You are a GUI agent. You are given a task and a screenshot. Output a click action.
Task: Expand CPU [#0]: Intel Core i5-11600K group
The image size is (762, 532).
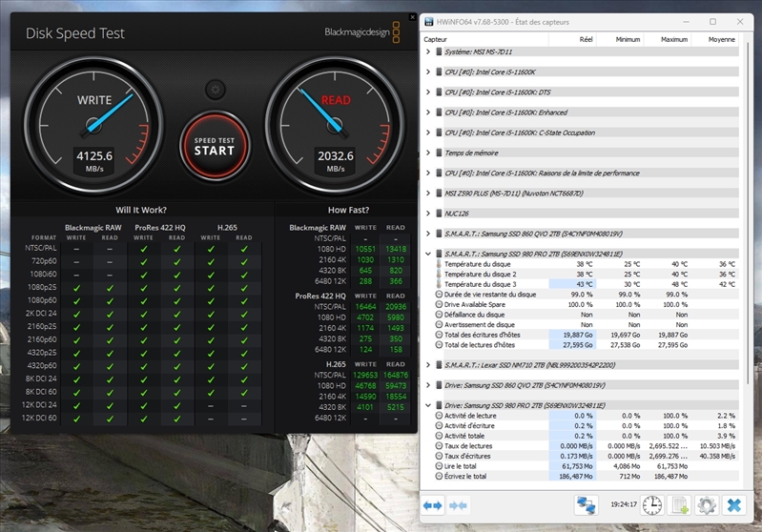coord(427,72)
